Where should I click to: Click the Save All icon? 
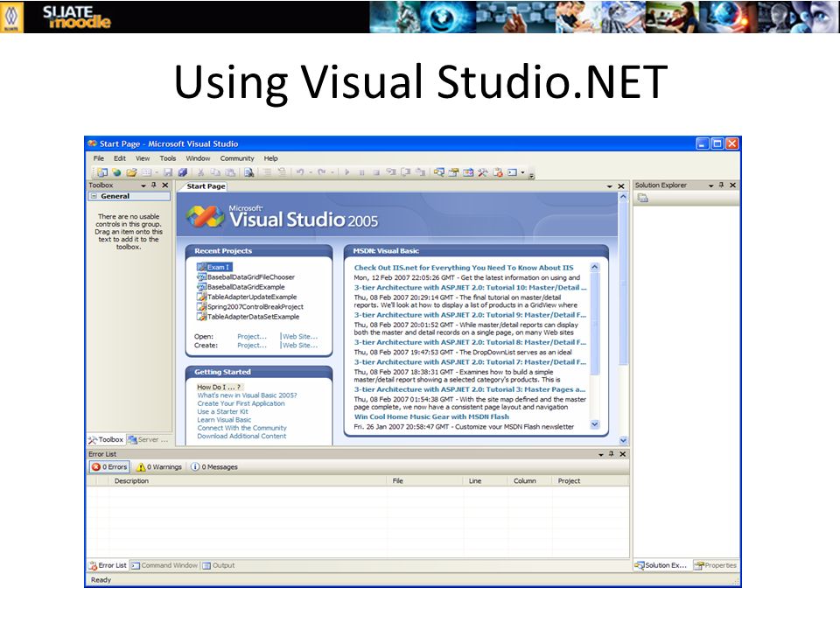[x=183, y=172]
